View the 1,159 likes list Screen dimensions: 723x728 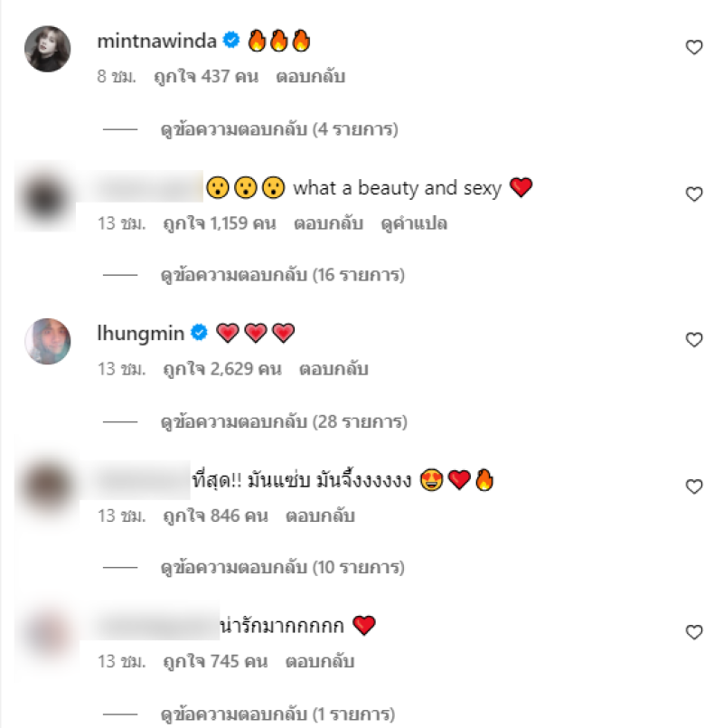220,223
